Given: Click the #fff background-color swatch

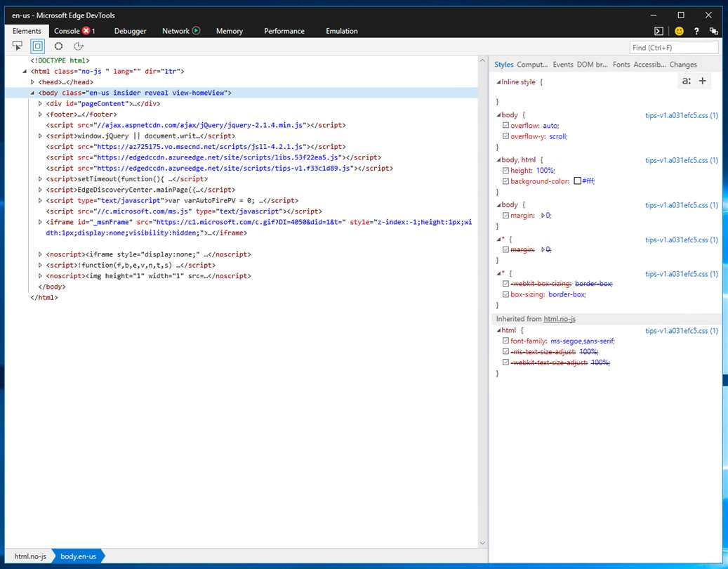Looking at the screenshot, I should (577, 181).
